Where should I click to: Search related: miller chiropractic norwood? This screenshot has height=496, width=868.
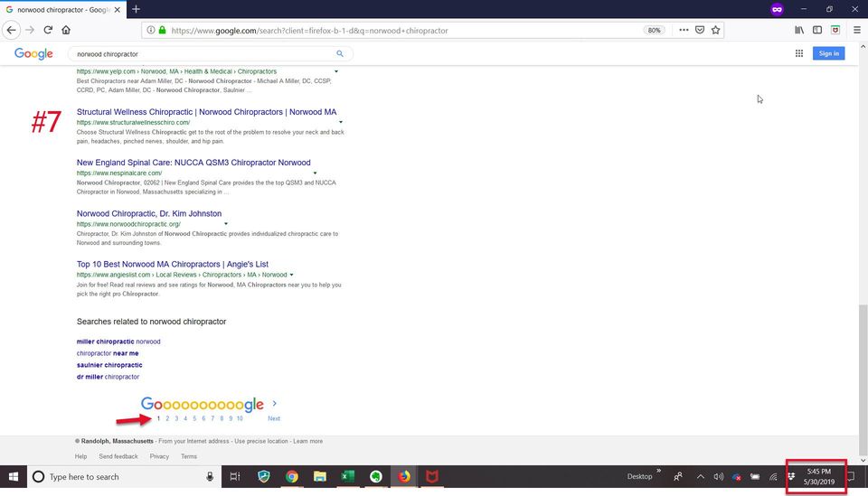(x=118, y=342)
